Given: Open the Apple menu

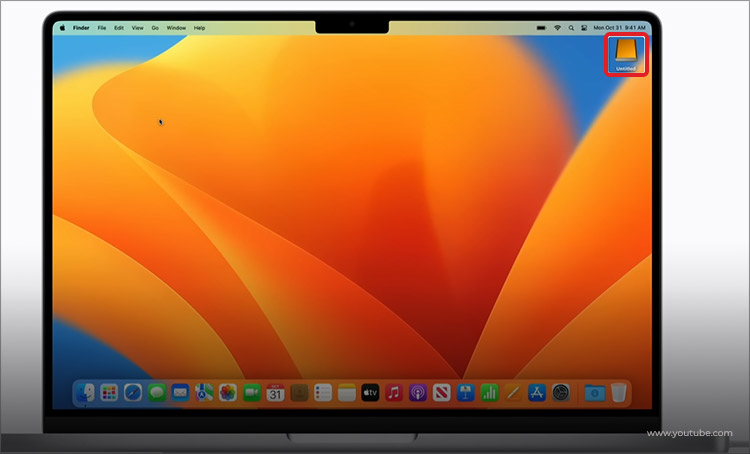Looking at the screenshot, I should [63, 28].
